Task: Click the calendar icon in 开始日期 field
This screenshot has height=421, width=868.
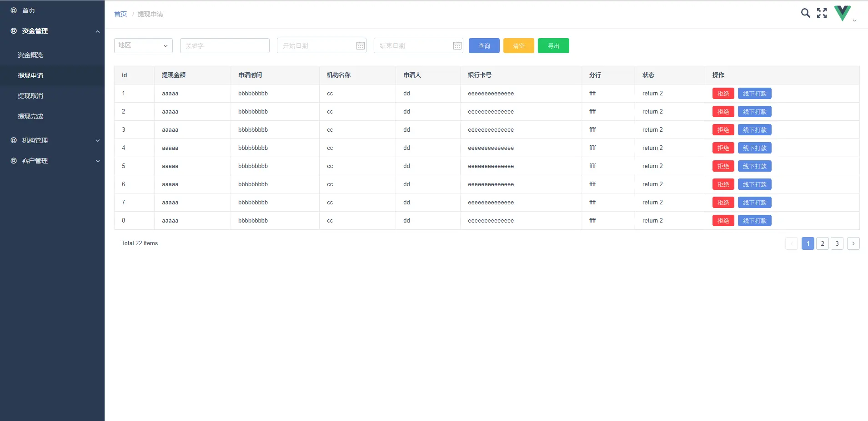Action: point(361,45)
